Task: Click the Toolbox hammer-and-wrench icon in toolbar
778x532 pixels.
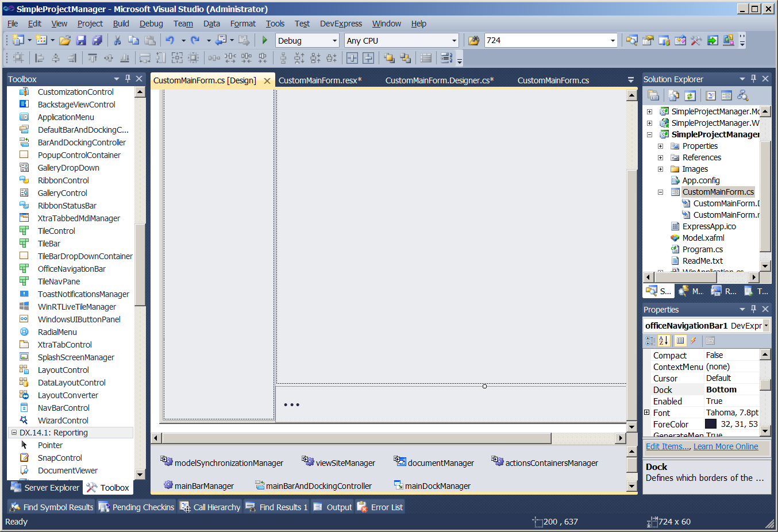Action: [x=696, y=40]
